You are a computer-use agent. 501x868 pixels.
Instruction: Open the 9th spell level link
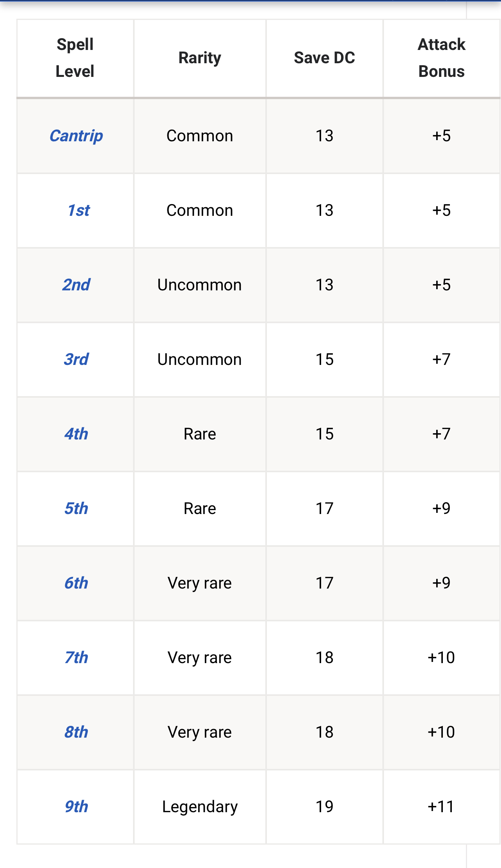pos(76,807)
